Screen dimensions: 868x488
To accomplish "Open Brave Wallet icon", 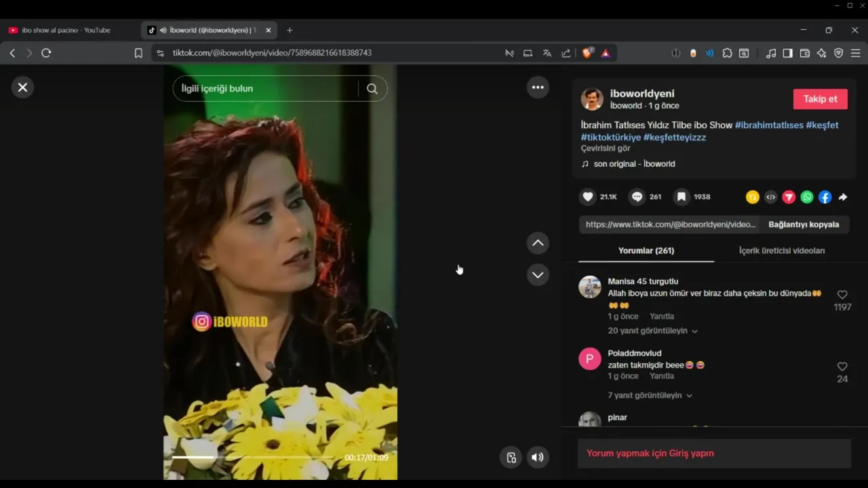I will (805, 53).
